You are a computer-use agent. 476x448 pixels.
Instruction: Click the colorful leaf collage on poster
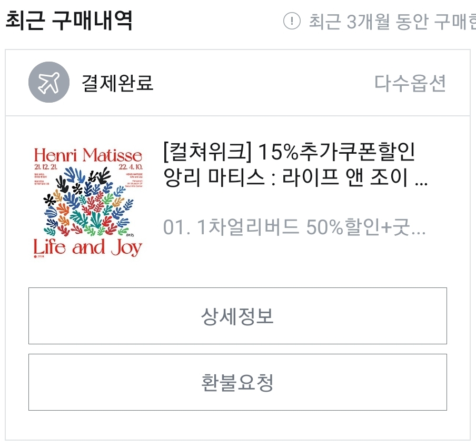click(88, 202)
